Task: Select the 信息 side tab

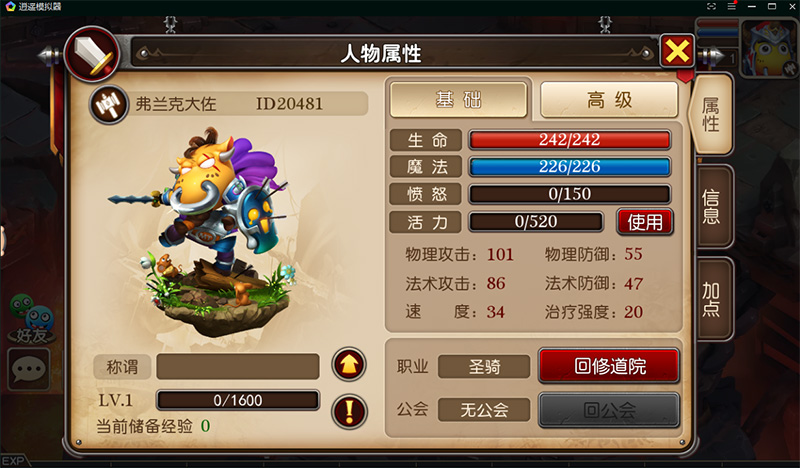Action: click(x=712, y=207)
